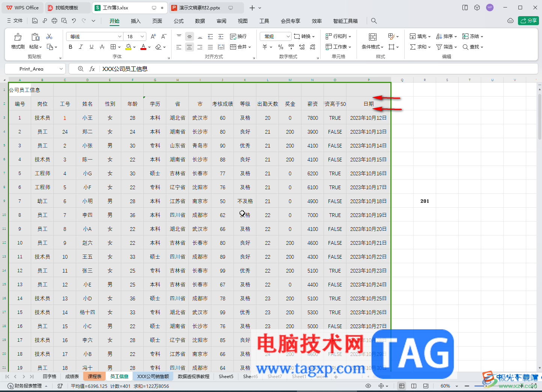Image resolution: width=542 pixels, height=392 pixels.
Task: Open the search magnifier in ribbon tab bar
Action: tap(374, 21)
